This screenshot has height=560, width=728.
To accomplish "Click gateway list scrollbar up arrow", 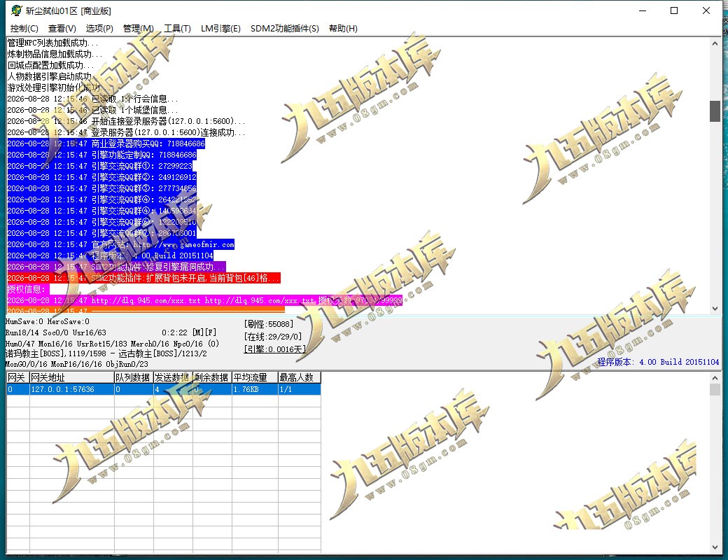I will point(715,378).
